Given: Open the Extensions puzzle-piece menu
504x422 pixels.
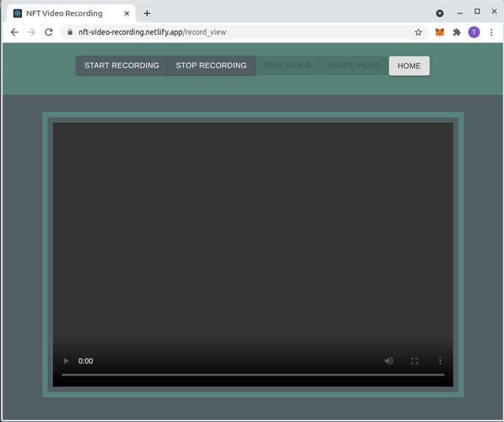Looking at the screenshot, I should coord(457,32).
